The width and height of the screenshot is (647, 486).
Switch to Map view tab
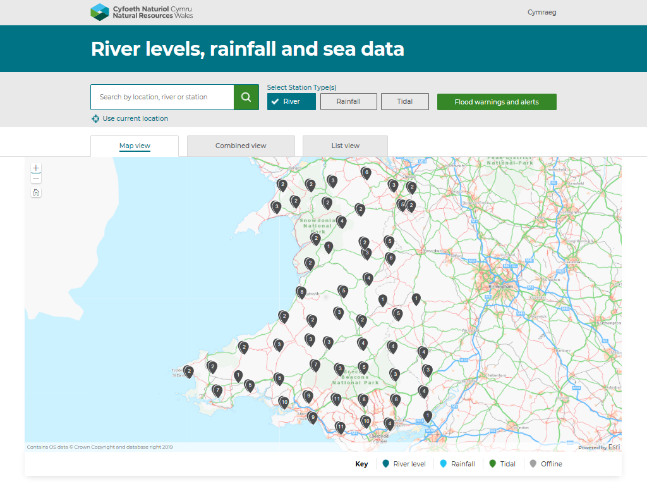click(135, 146)
